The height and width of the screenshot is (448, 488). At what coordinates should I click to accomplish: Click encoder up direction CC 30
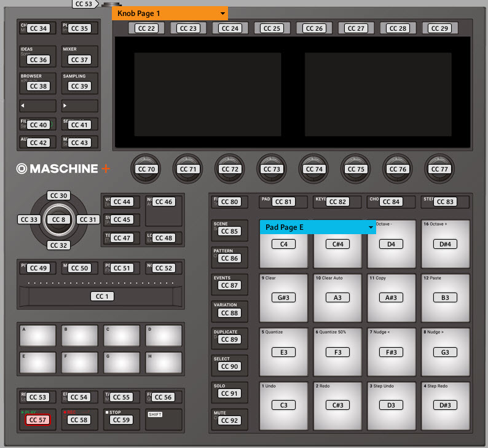point(58,195)
